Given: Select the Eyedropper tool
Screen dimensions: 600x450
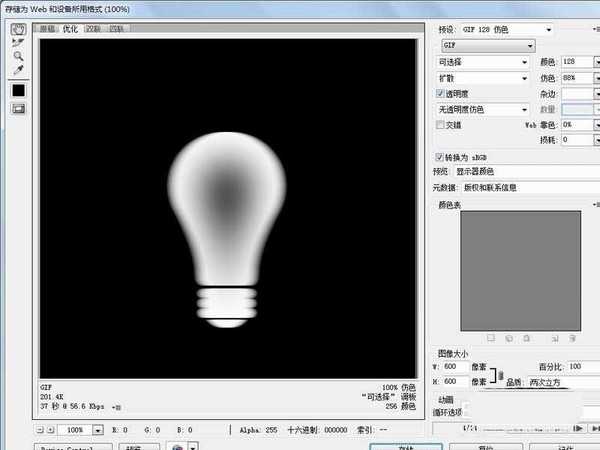Looking at the screenshot, I should [x=18, y=72].
